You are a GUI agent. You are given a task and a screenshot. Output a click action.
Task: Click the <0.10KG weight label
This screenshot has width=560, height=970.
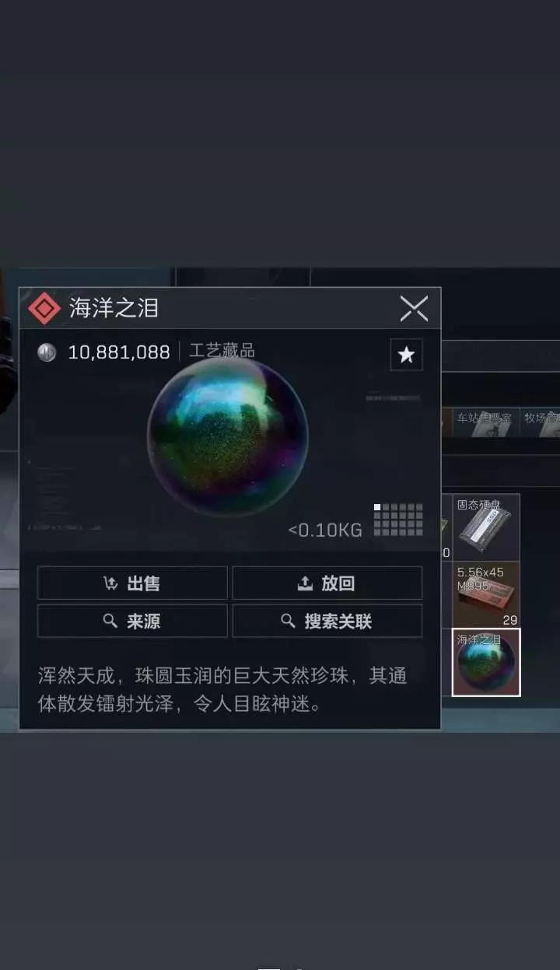tap(325, 531)
